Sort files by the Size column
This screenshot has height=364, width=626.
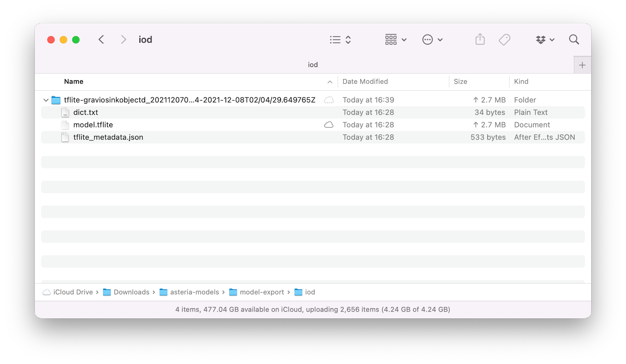coord(460,81)
